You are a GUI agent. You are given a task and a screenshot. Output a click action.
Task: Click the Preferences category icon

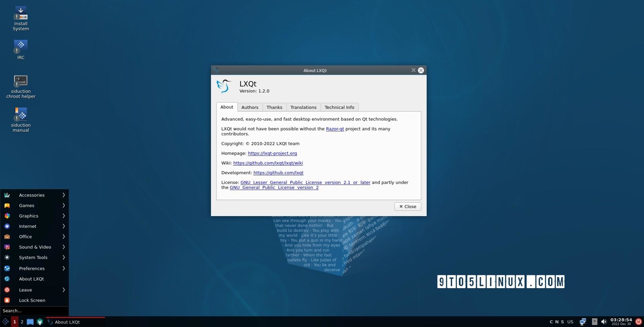point(7,268)
